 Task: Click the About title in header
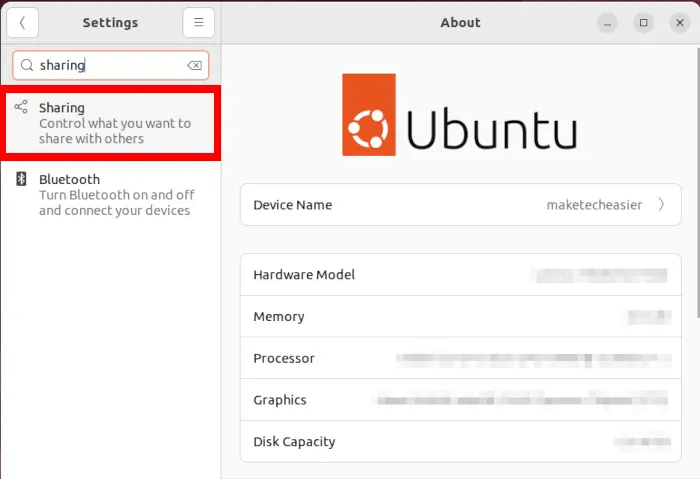(x=460, y=22)
